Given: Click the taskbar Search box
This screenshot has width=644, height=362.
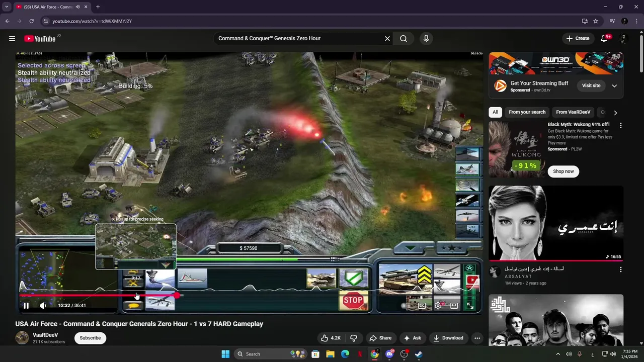Looking at the screenshot, I should [272, 354].
